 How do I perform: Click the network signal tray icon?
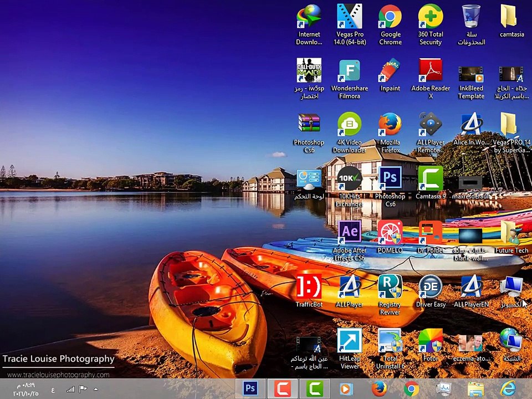click(x=70, y=389)
